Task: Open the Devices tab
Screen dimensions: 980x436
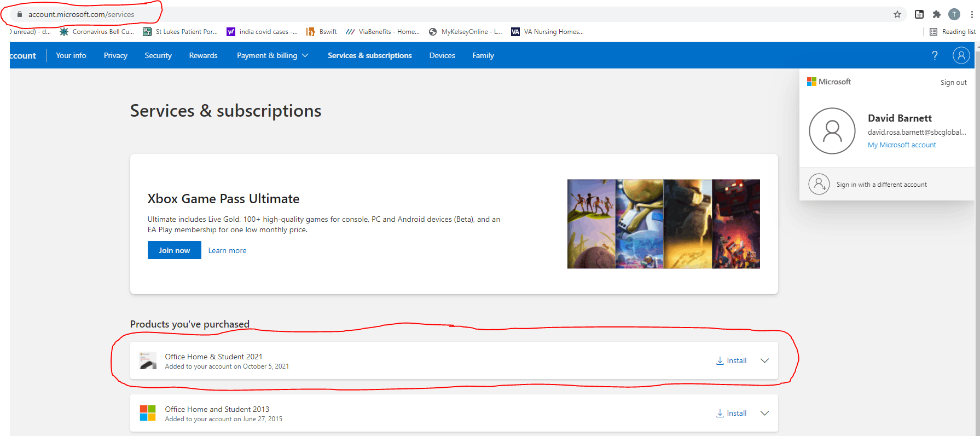Action: [442, 55]
